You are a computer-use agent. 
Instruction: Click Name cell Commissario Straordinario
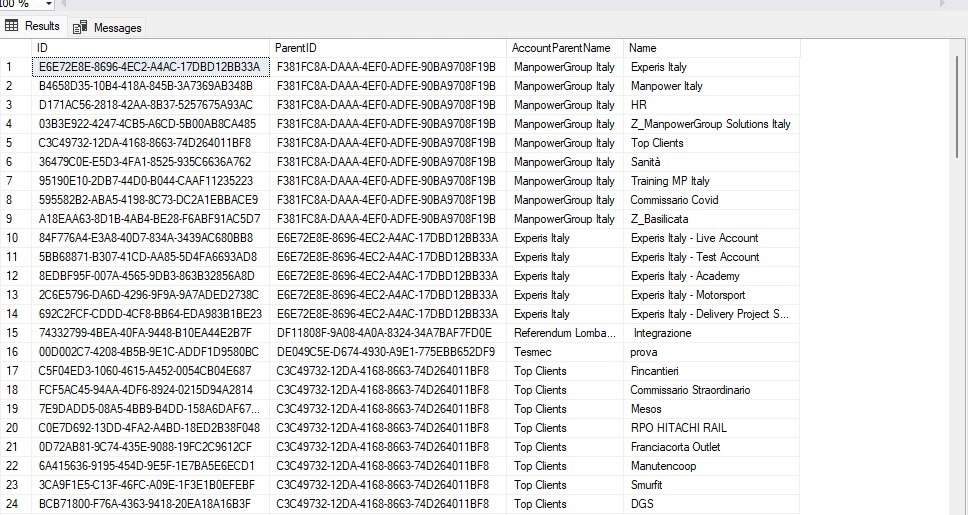(712, 390)
